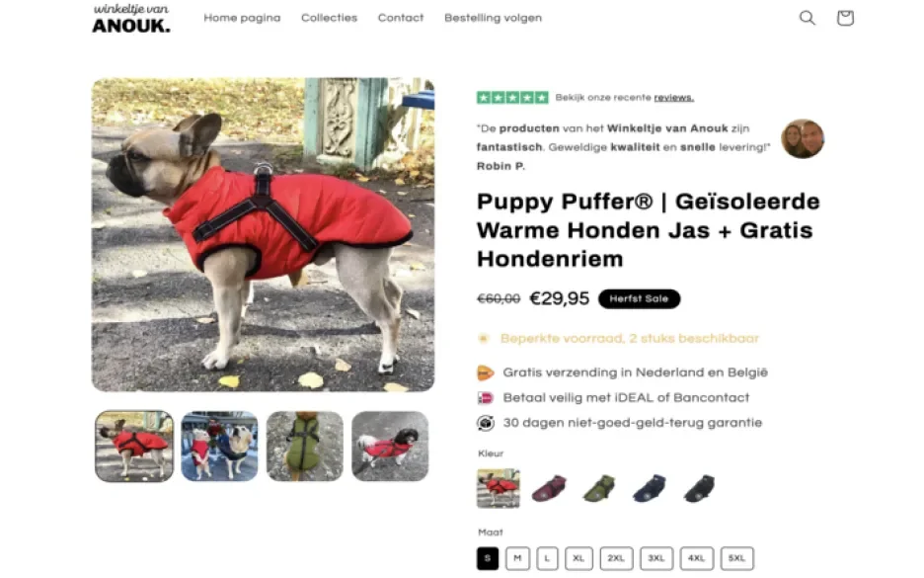This screenshot has height=578, width=924.
Task: Click the green Trustpilot star rating
Action: pos(512,97)
